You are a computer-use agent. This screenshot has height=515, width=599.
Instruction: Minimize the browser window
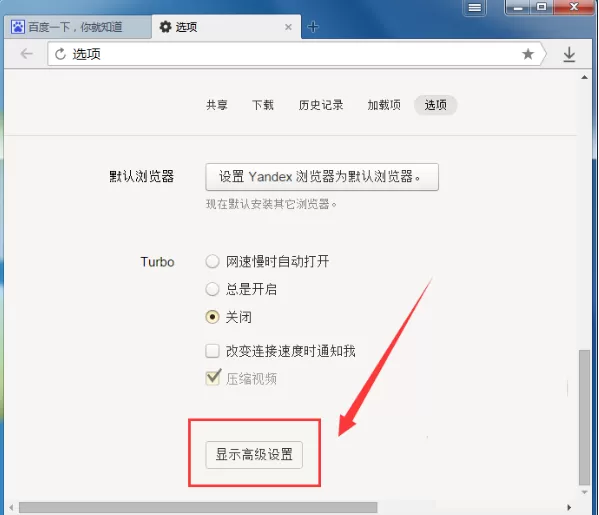518,7
